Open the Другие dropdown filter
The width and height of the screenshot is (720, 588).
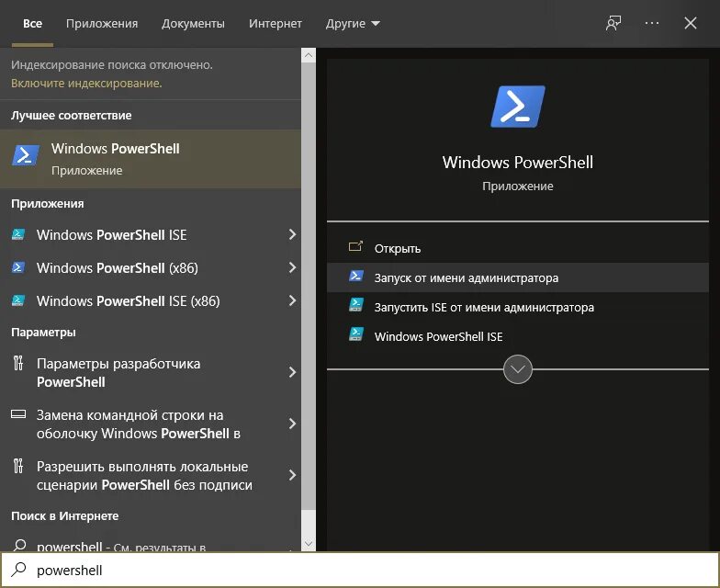point(353,24)
